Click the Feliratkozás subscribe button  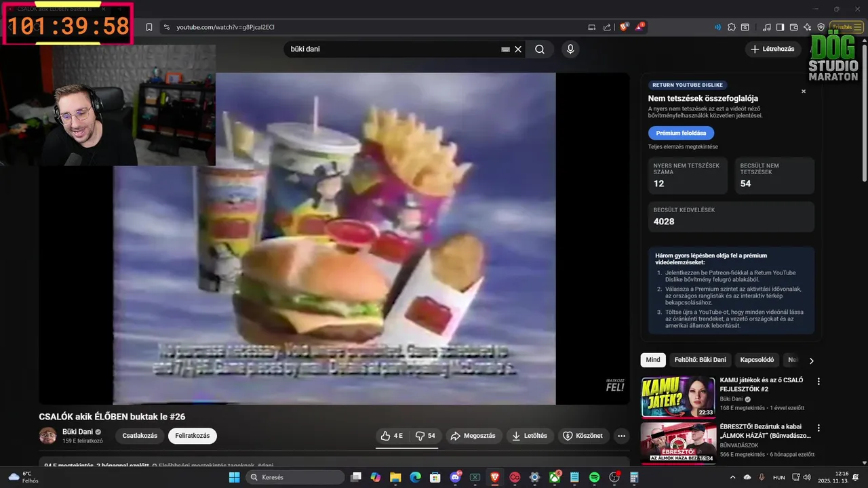(x=193, y=436)
